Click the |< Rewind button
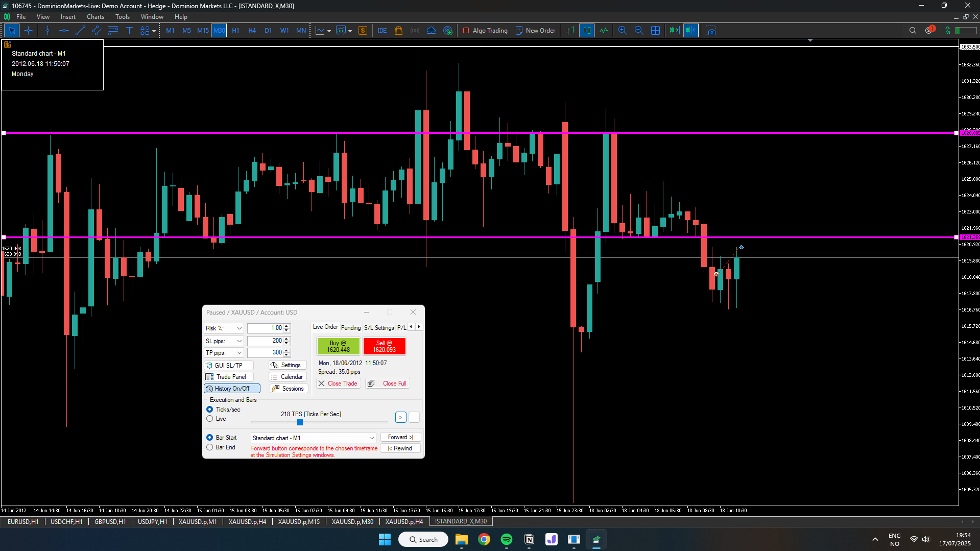This screenshot has width=980, height=551. coord(400,448)
